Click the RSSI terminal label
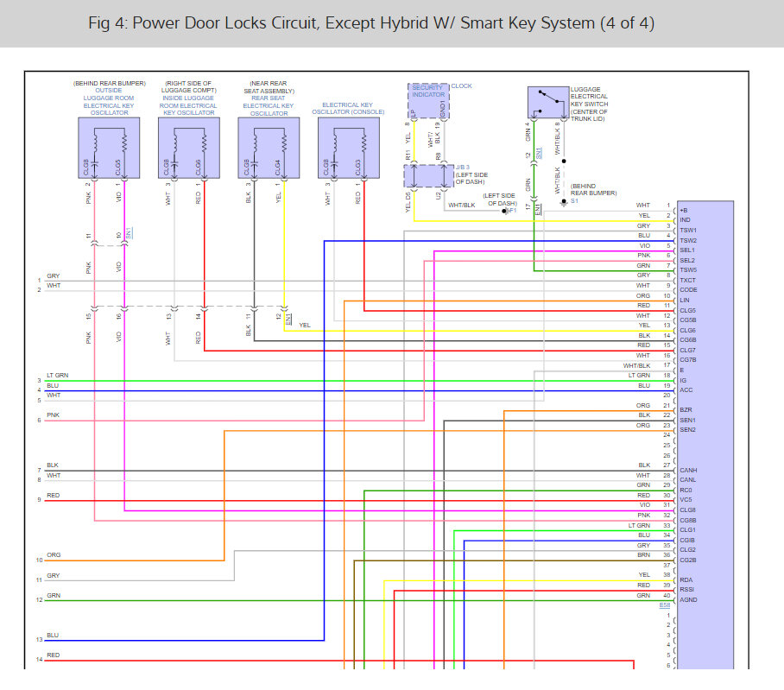 pos(686,590)
